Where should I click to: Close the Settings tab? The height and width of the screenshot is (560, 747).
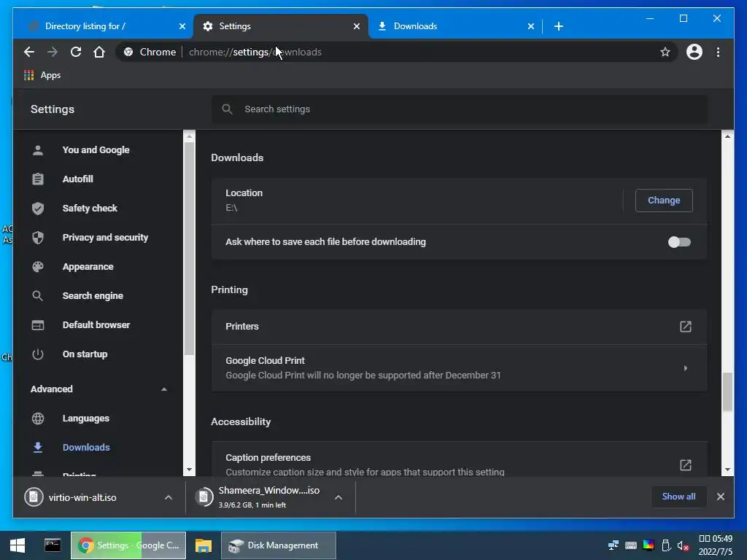(356, 26)
